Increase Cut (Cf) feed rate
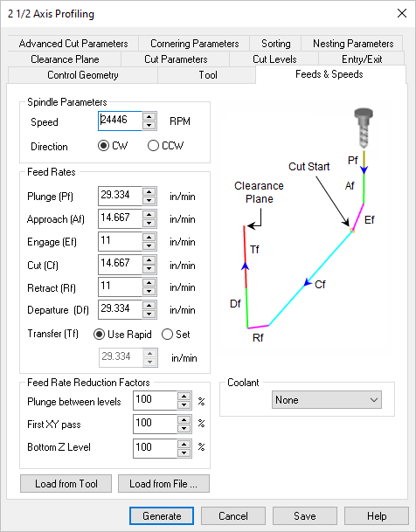Image resolution: width=416 pixels, height=532 pixels. point(149,260)
